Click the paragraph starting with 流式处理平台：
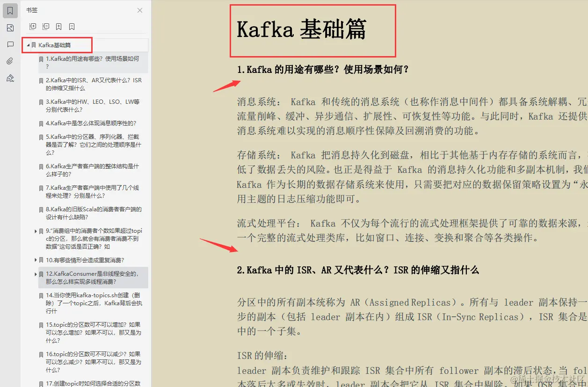Screen dimensions: 588x387 pos(413,230)
